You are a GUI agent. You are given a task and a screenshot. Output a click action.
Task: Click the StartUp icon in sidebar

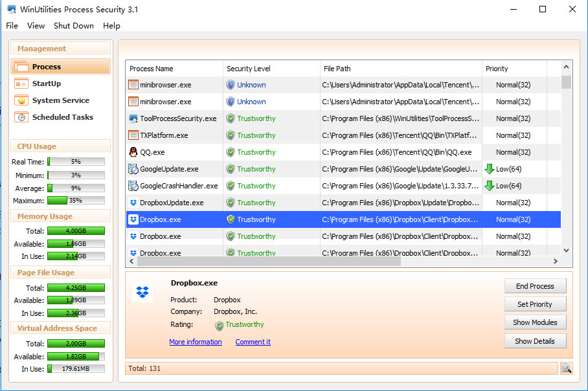(21, 84)
